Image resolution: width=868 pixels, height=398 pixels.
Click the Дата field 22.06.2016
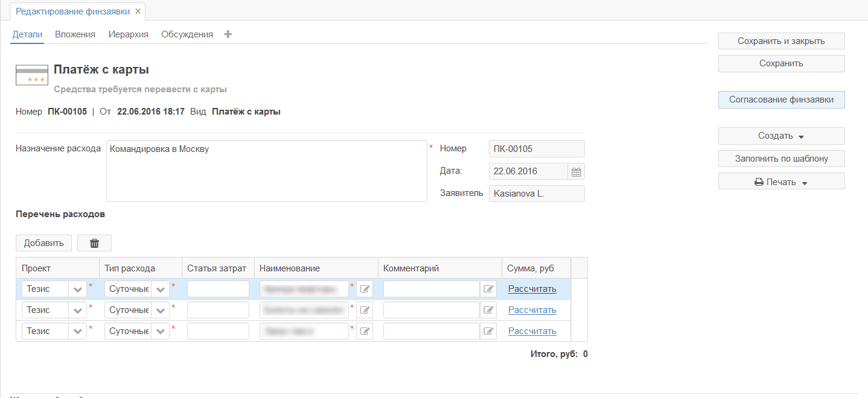coord(528,171)
